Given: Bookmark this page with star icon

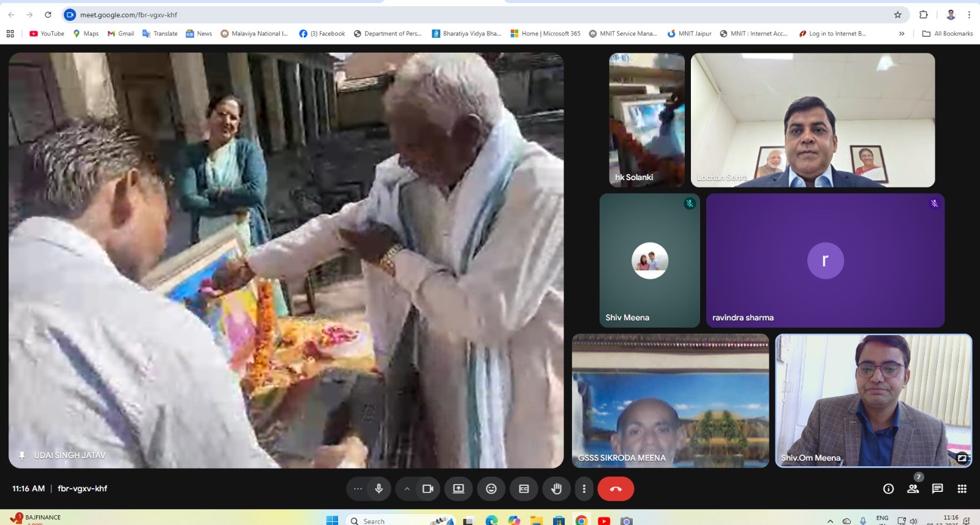Looking at the screenshot, I should pos(897,15).
